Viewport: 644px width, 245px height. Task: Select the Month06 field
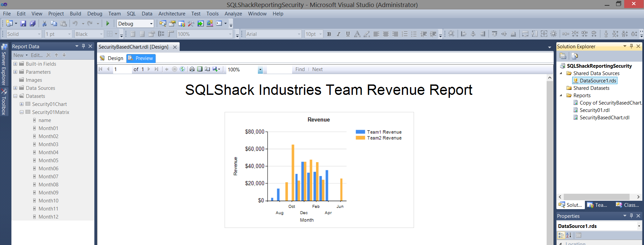(x=48, y=168)
